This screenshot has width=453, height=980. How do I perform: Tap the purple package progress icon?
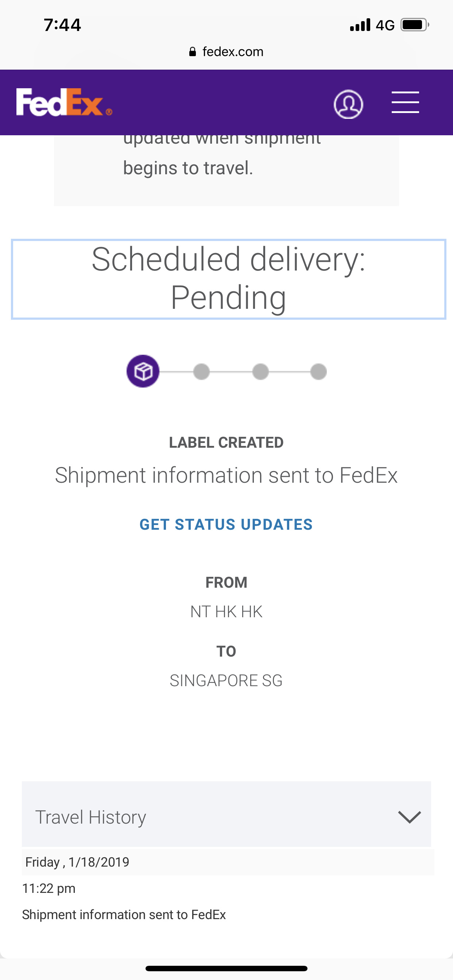pyautogui.click(x=143, y=371)
